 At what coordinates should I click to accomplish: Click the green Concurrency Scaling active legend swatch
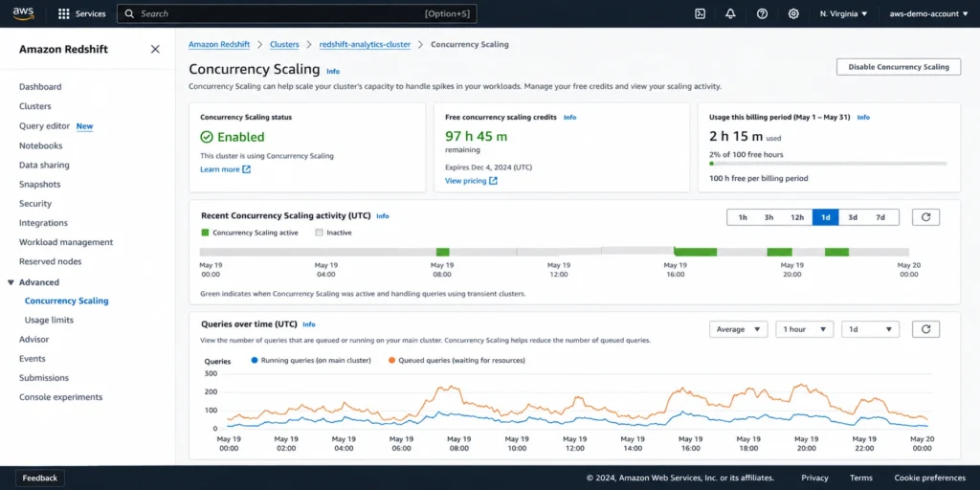coord(205,233)
